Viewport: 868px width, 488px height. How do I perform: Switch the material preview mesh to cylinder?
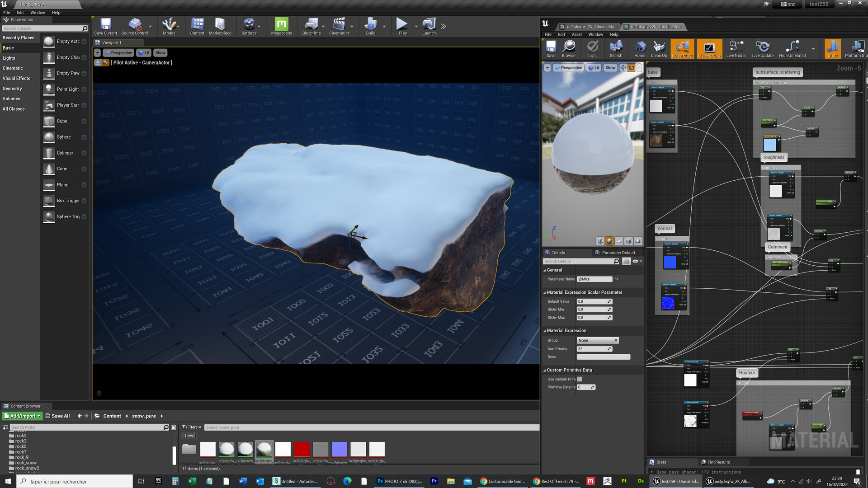click(600, 241)
